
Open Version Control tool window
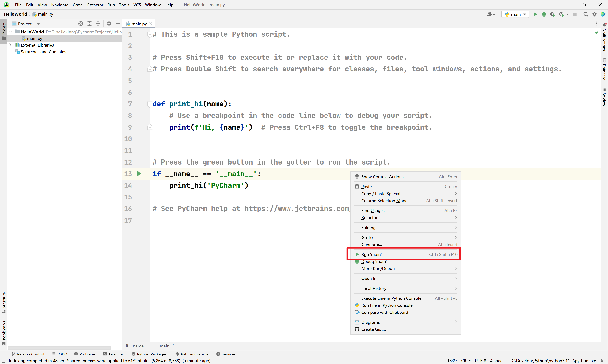[x=28, y=354]
